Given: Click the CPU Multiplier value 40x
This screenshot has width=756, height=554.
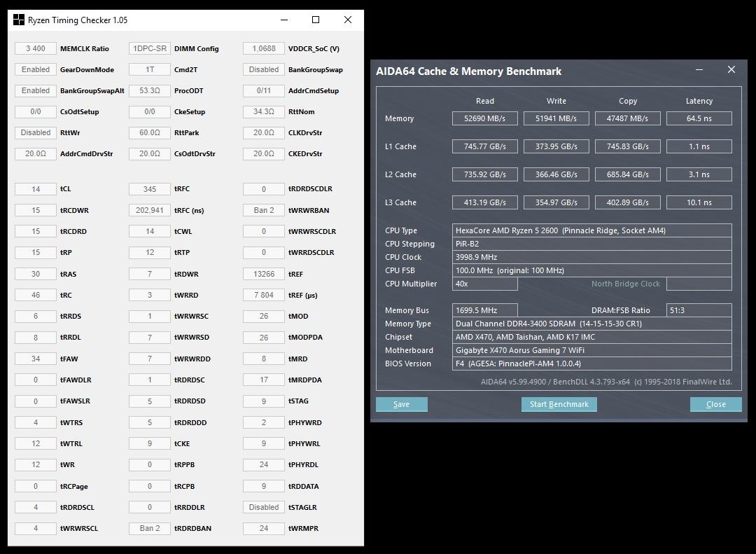Looking at the screenshot, I should (484, 284).
